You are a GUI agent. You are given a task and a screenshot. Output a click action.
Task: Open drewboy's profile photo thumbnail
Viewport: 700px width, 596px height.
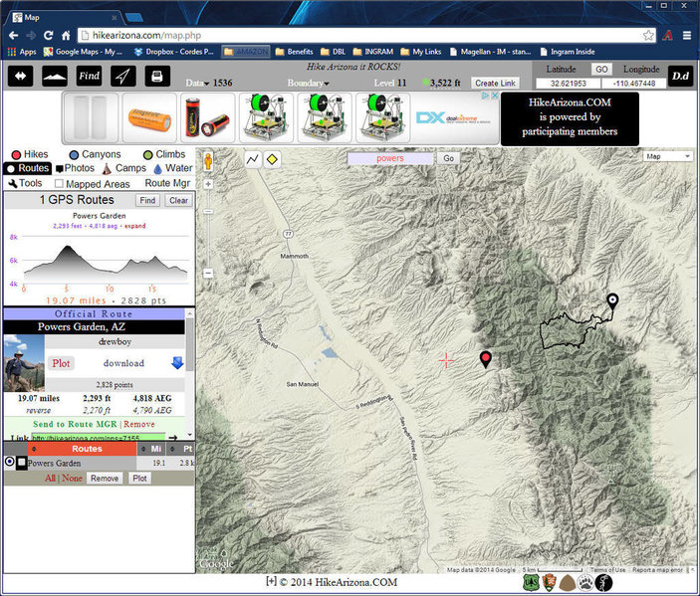[24, 363]
